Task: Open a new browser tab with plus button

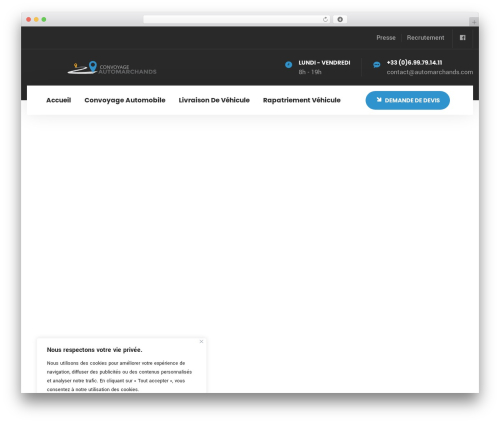Action: point(474,22)
